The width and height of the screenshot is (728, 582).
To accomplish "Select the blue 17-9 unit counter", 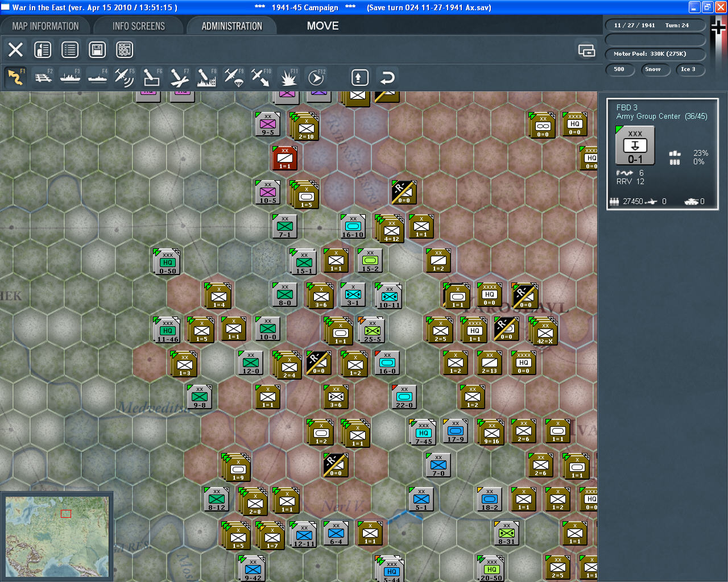I will coord(456,431).
